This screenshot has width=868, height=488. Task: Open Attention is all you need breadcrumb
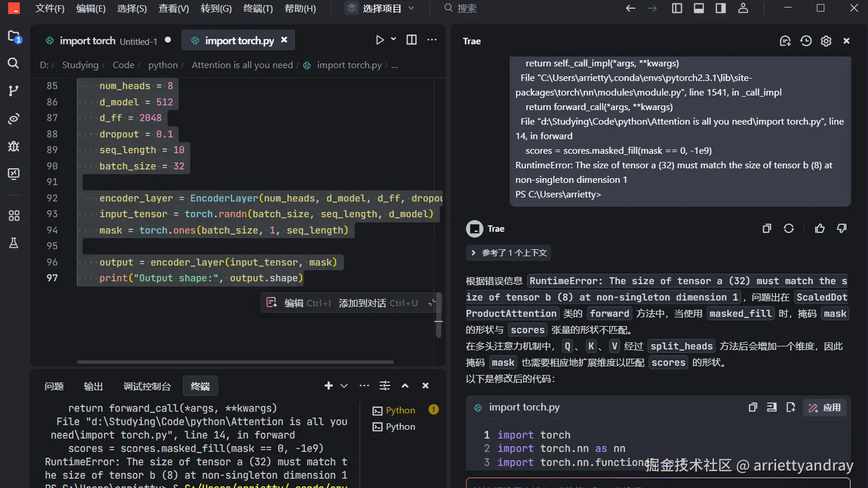243,65
